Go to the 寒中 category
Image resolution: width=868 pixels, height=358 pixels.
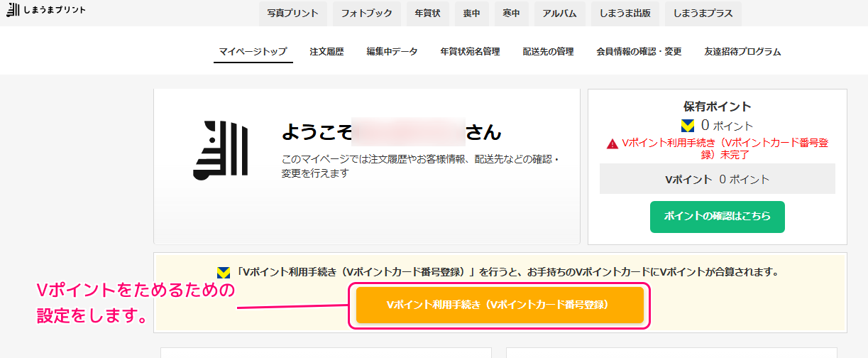[511, 13]
